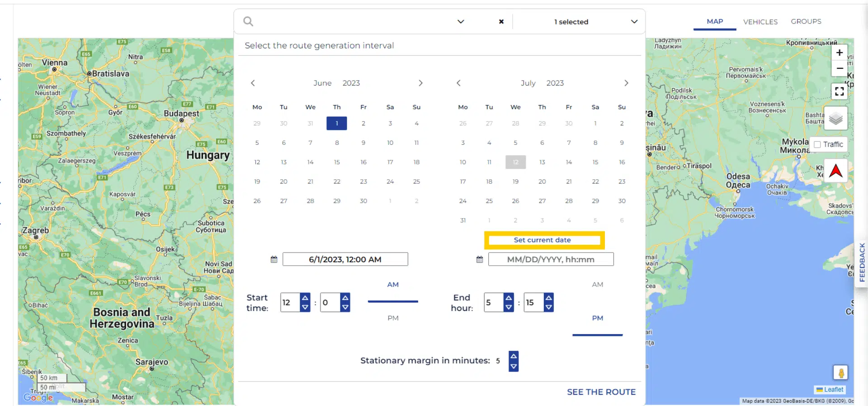The width and height of the screenshot is (868, 406).
Task: Select PM for end hour
Action: coord(598,318)
